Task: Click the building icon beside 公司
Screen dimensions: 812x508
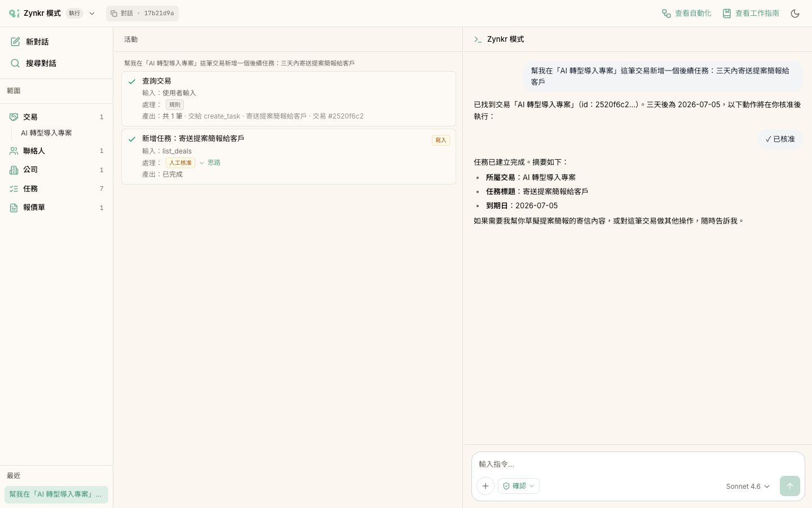Action: click(x=14, y=170)
